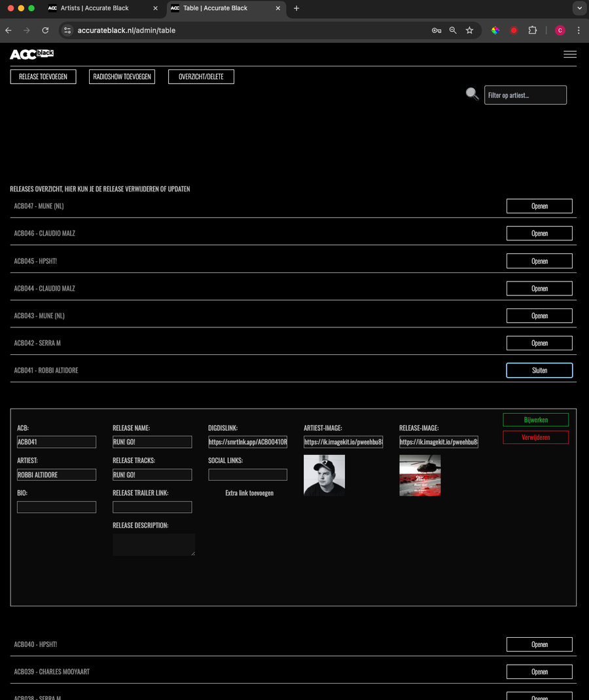Open the Chrome three-dot menu
This screenshot has height=700, width=589.
click(x=579, y=30)
